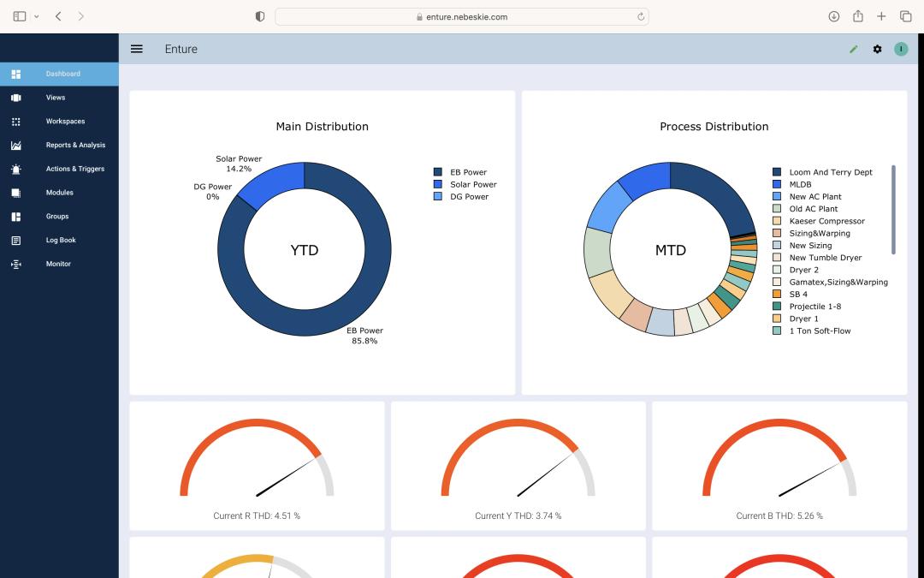
Task: Open the Workspaces menu item
Action: 59,122
